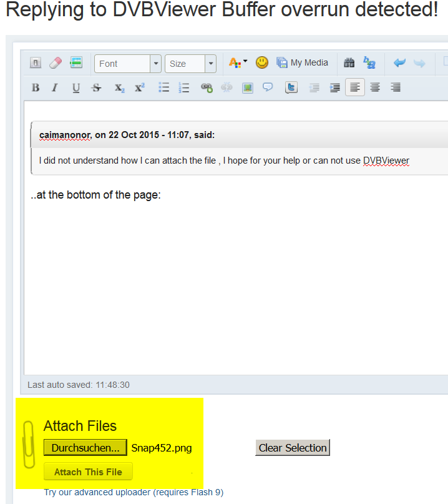
Task: Apply italic formatting
Action: [x=55, y=88]
